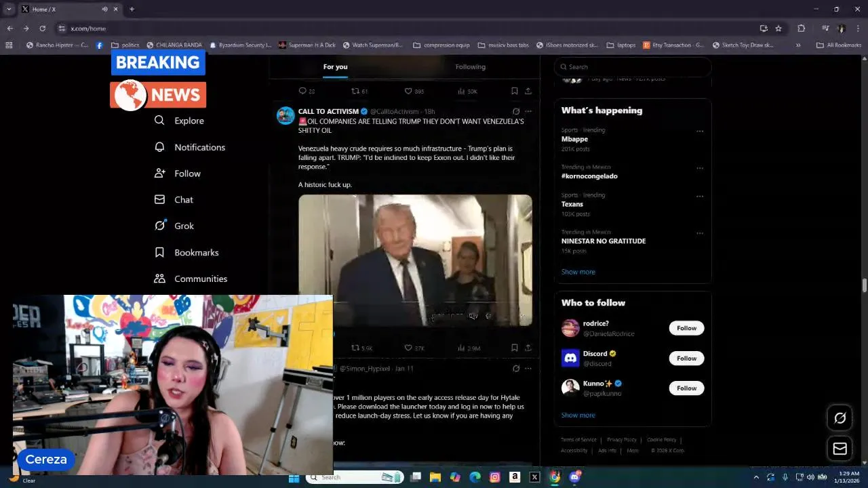Viewport: 868px width, 488px height.
Task: View the 50K views analytics
Action: tap(467, 91)
